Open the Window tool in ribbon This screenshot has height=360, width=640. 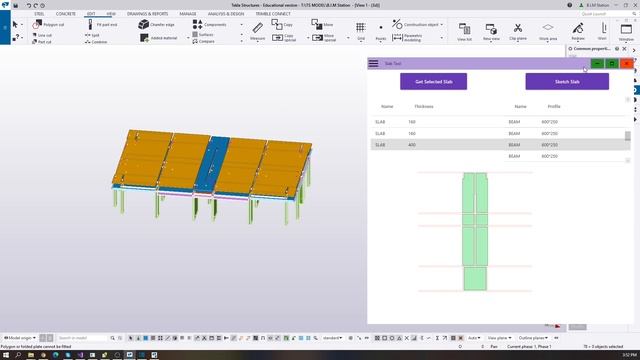[x=626, y=32]
